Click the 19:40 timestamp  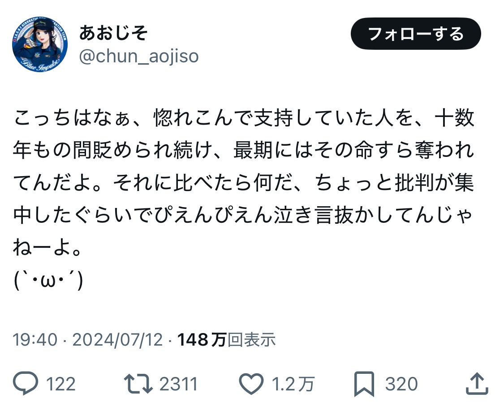click(x=35, y=340)
